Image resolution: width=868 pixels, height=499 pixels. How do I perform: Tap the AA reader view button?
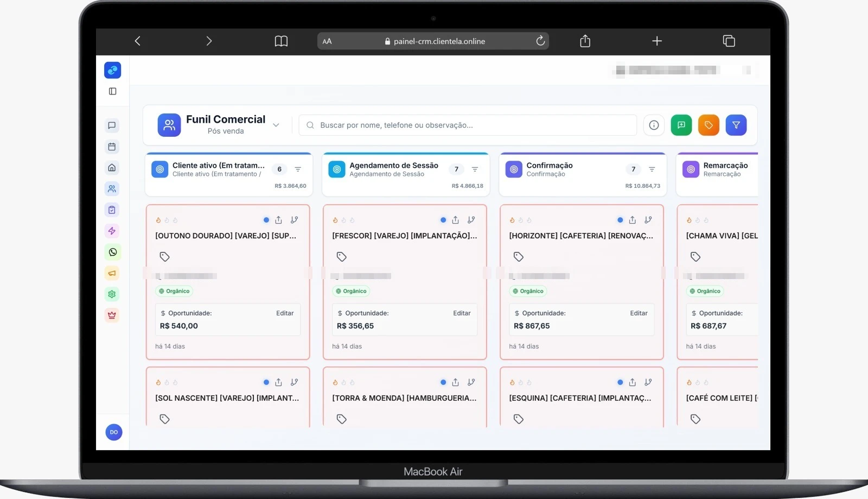(327, 41)
